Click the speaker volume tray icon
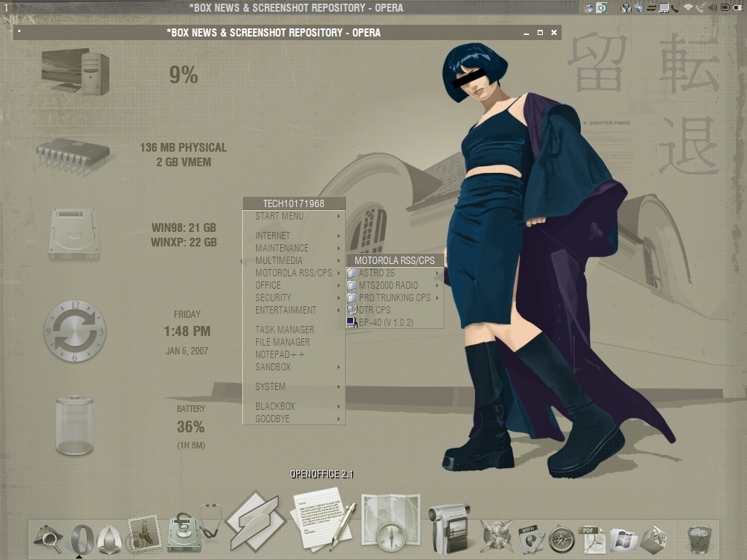747x560 pixels. pos(712,7)
